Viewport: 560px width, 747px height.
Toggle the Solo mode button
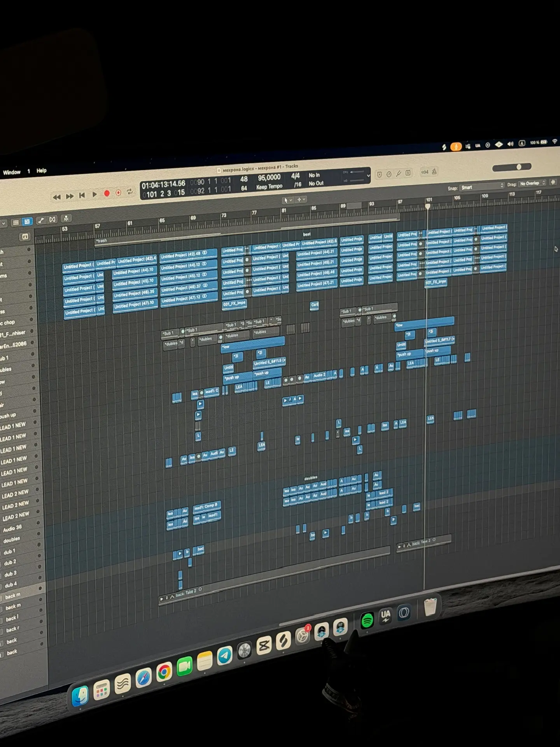pos(408,173)
